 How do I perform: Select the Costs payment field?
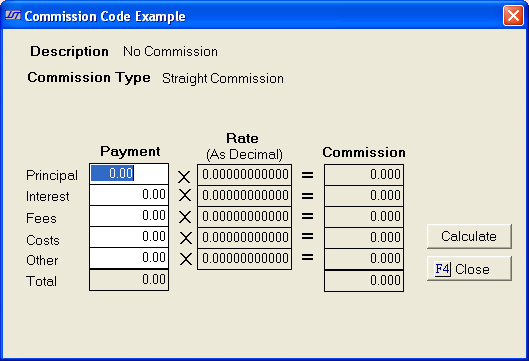coord(129,237)
